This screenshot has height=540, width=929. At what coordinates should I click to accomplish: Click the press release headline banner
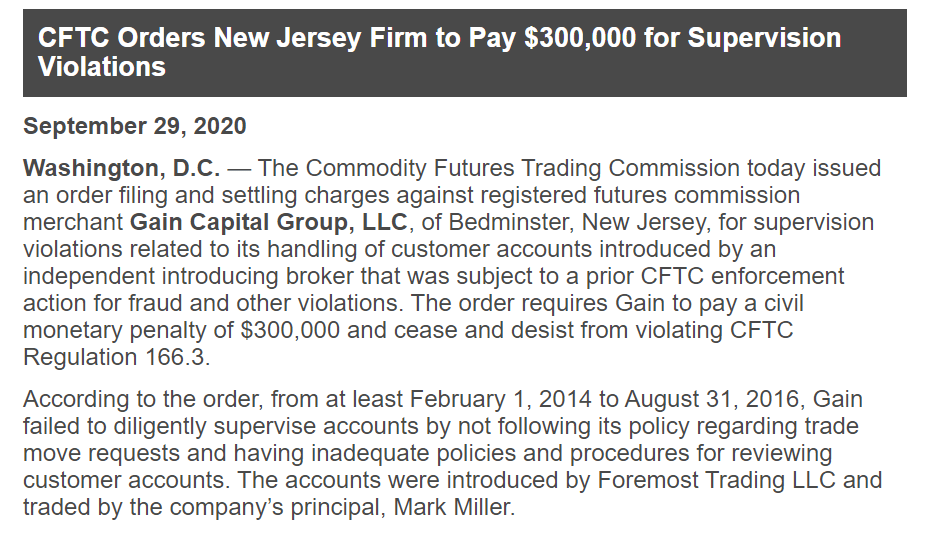point(464,53)
